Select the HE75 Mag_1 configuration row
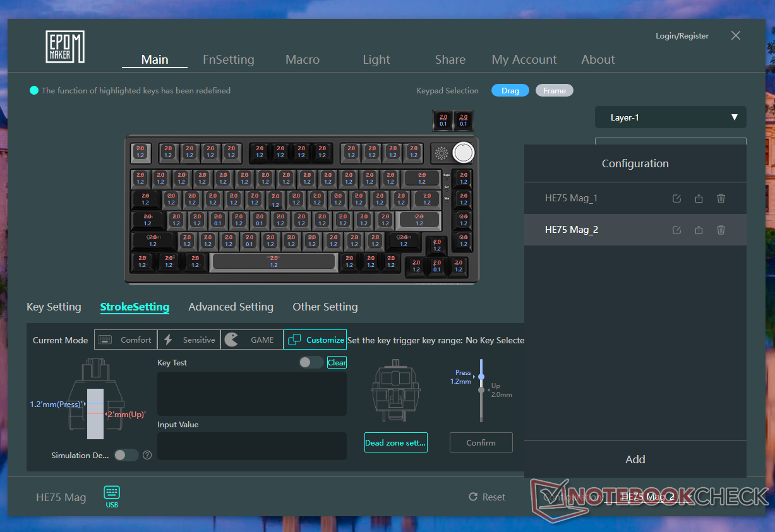 tap(635, 198)
